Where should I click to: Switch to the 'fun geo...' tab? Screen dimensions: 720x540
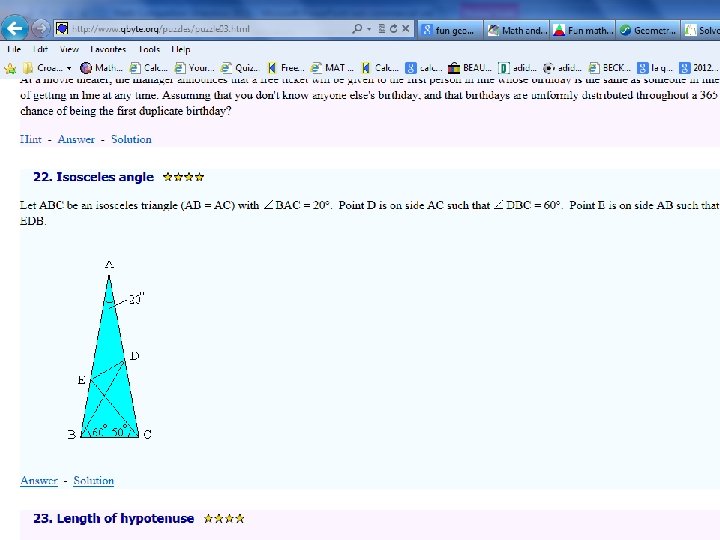(450, 30)
